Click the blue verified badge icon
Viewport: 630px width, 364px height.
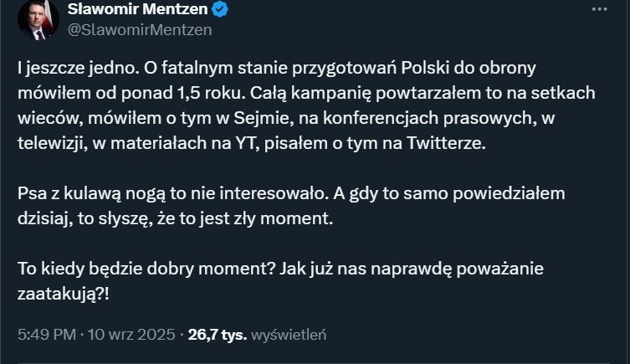point(221,10)
